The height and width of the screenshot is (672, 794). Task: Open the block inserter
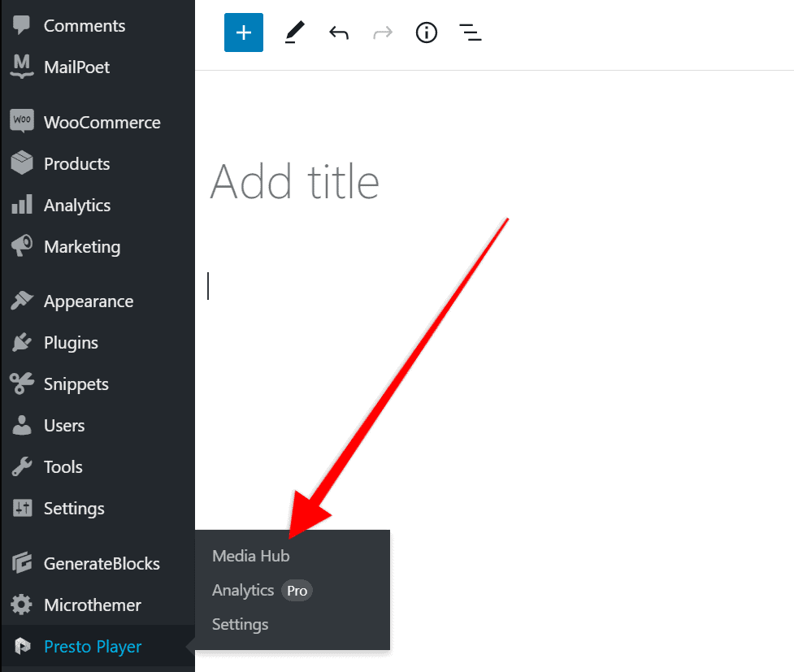(x=243, y=33)
